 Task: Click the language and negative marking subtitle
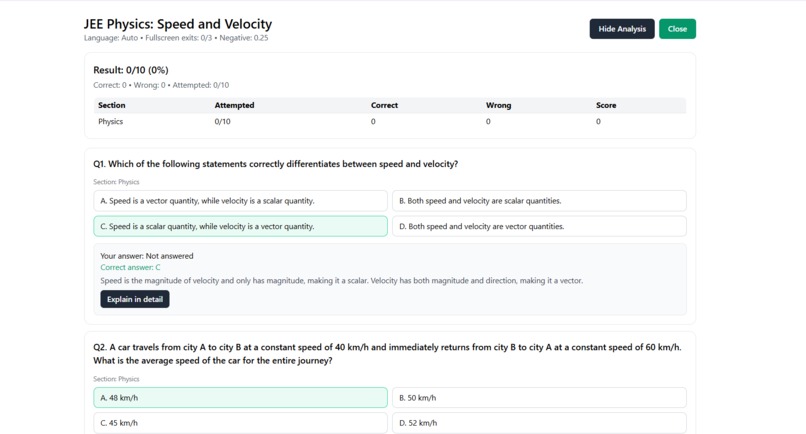pyautogui.click(x=176, y=38)
